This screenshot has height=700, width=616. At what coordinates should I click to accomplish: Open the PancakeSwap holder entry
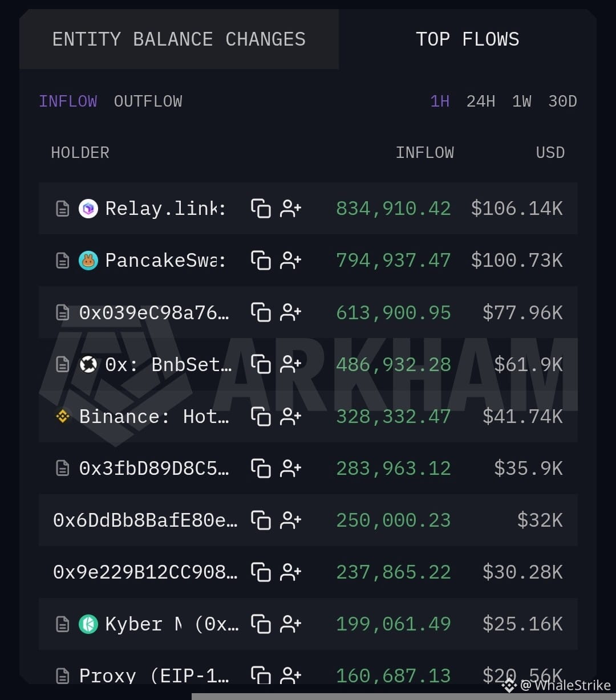click(166, 261)
